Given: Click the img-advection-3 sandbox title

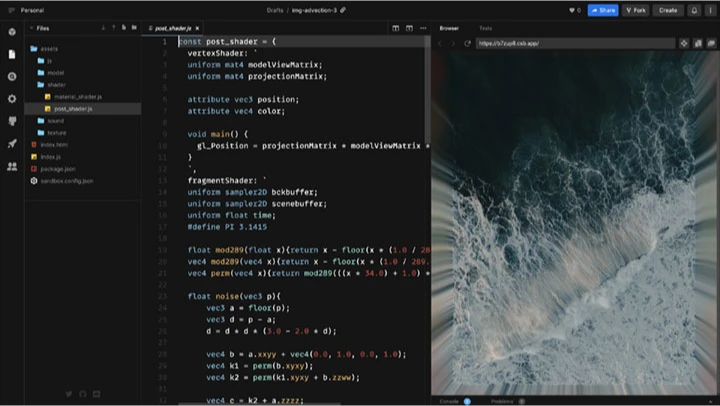Looking at the screenshot, I should [x=314, y=10].
